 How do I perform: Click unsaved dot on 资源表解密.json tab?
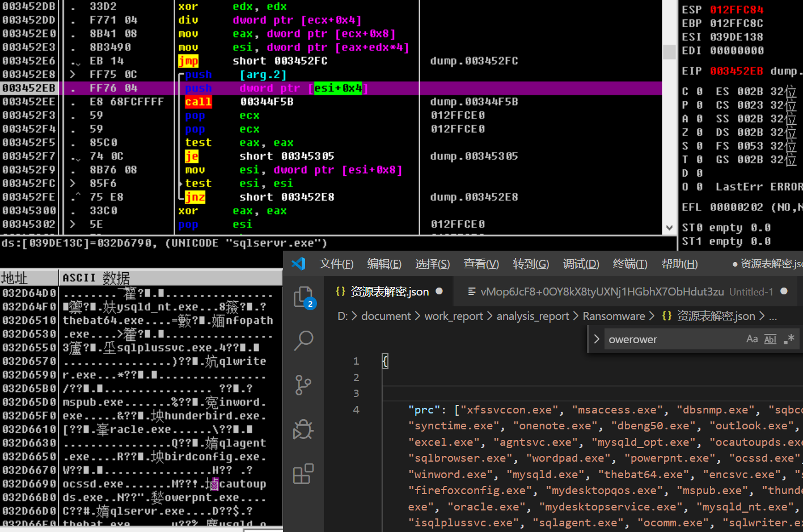point(439,292)
